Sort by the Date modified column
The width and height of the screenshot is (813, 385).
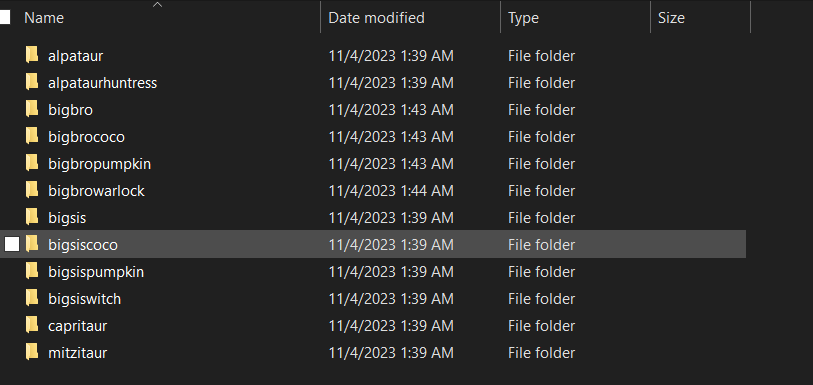(x=376, y=18)
